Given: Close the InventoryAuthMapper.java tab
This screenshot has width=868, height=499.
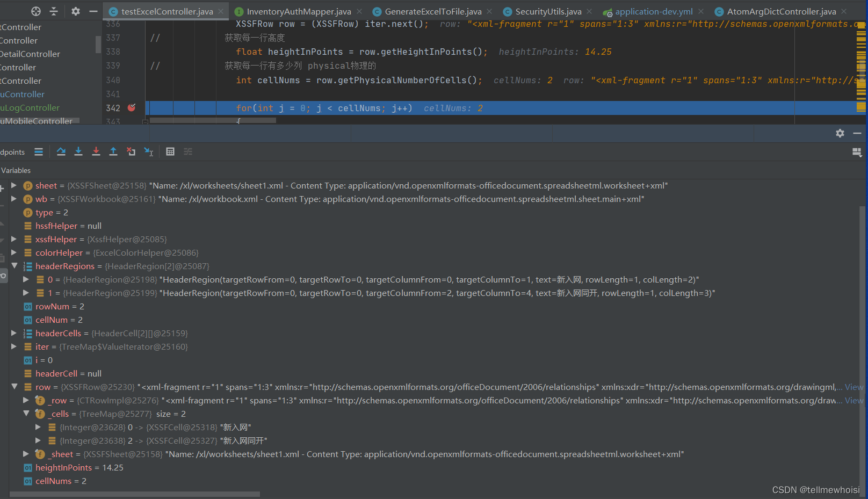Looking at the screenshot, I should pos(359,11).
